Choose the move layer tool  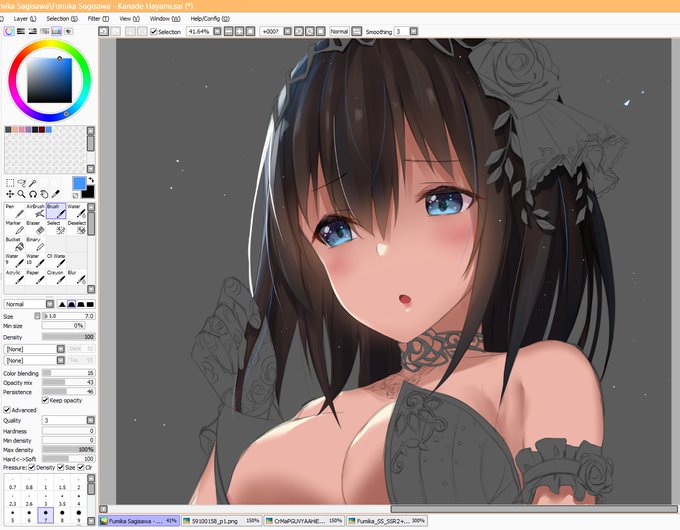(10, 194)
